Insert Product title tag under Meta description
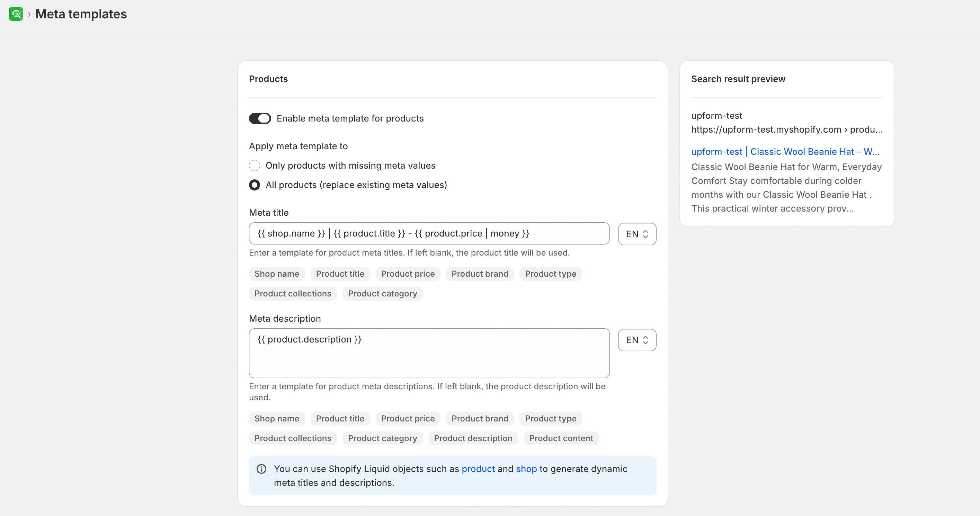Viewport: 980px width, 516px height. click(x=340, y=419)
